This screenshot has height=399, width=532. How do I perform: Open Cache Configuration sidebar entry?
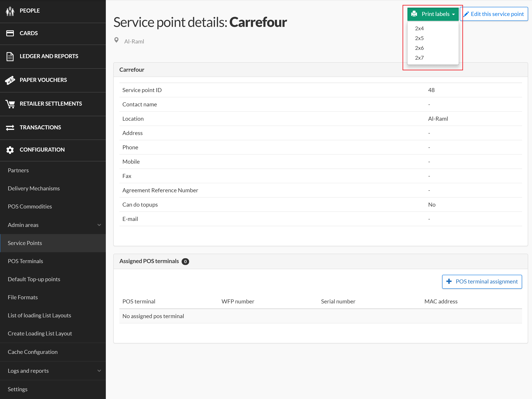[x=32, y=352]
